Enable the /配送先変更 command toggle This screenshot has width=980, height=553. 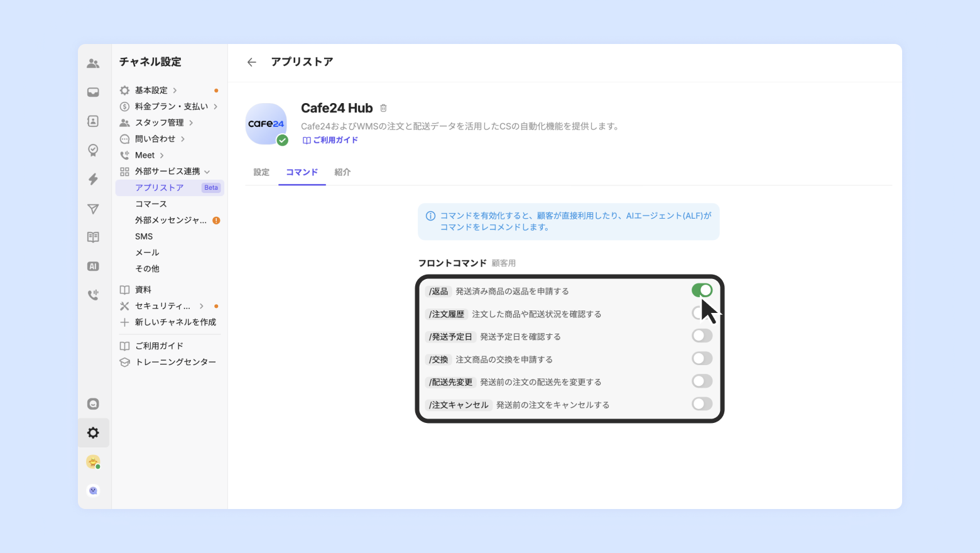coord(702,381)
